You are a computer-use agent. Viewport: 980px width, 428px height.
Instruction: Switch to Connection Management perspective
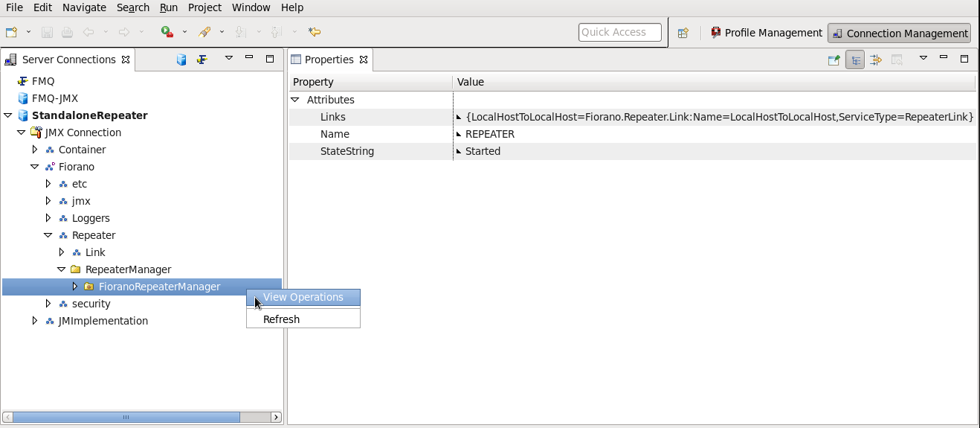pos(900,33)
